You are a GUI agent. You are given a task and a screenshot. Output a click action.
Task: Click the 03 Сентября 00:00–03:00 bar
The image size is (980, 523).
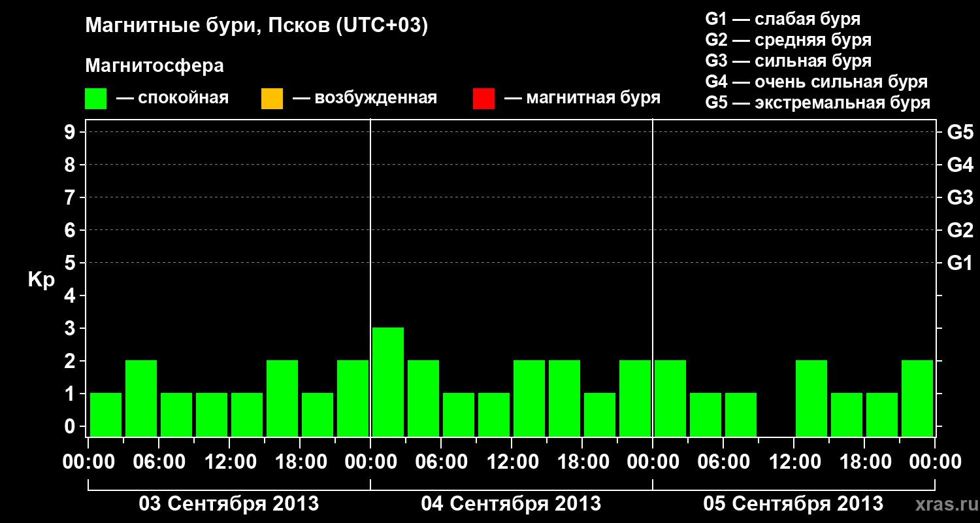tap(106, 414)
